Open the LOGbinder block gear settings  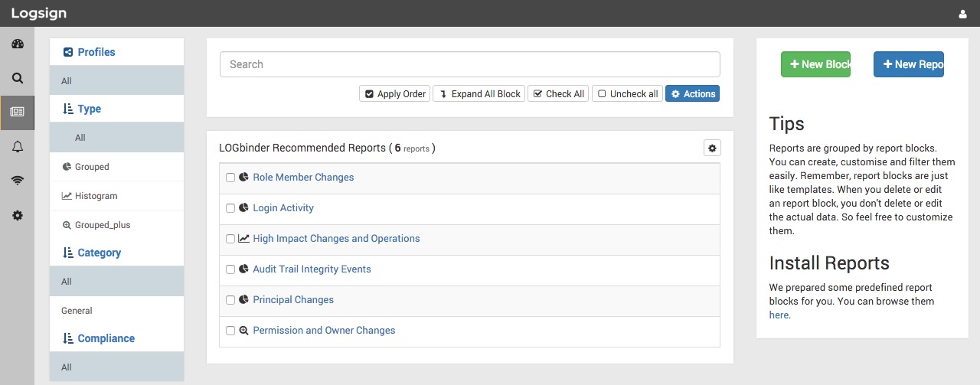pyautogui.click(x=712, y=148)
